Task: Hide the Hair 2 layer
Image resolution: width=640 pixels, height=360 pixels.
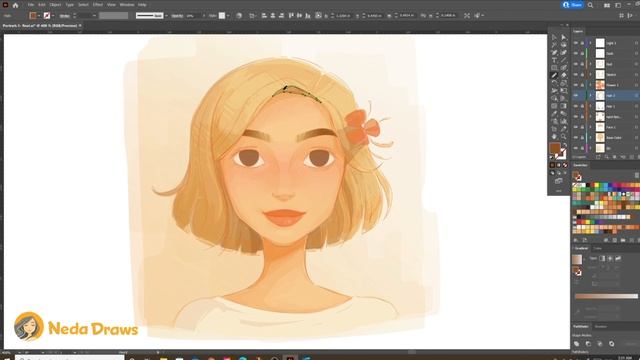Action: (x=576, y=96)
